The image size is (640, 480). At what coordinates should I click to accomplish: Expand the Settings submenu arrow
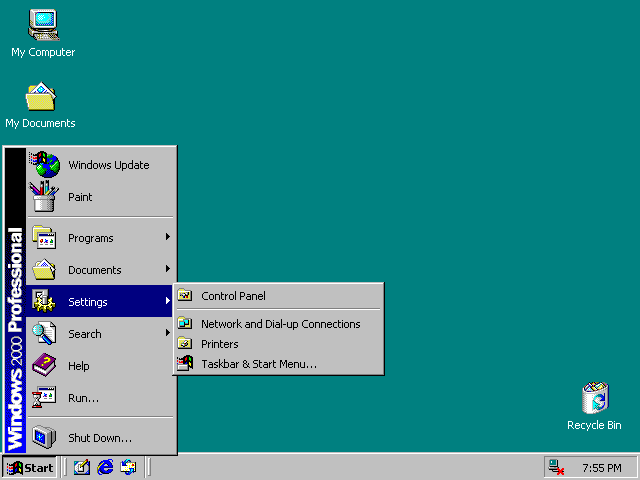[167, 301]
